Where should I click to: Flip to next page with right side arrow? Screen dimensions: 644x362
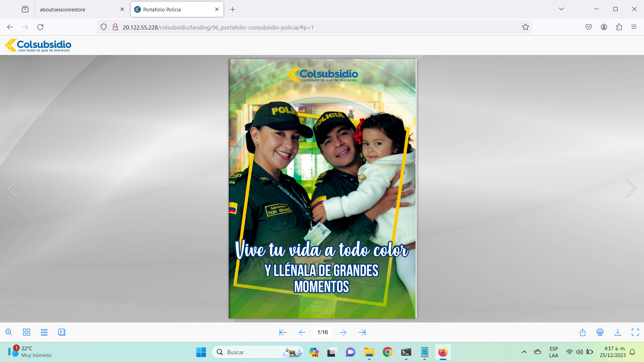[631, 189]
